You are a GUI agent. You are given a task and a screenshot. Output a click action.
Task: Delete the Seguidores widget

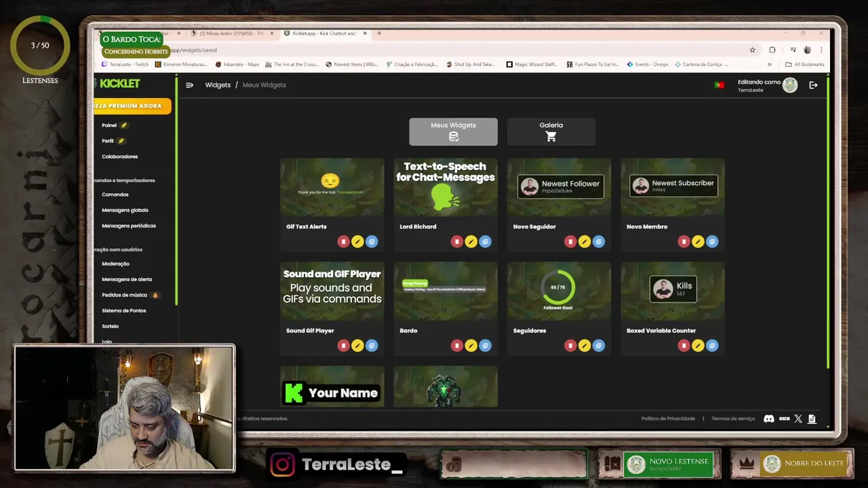[x=570, y=346]
